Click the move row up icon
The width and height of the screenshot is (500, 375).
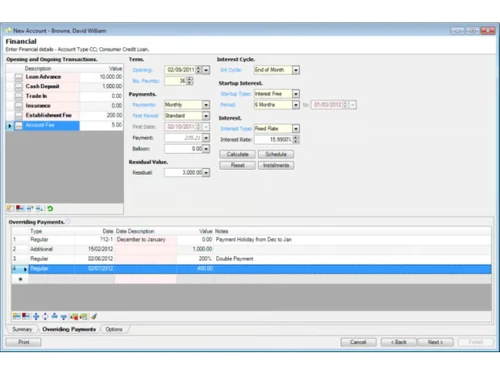coord(54,316)
